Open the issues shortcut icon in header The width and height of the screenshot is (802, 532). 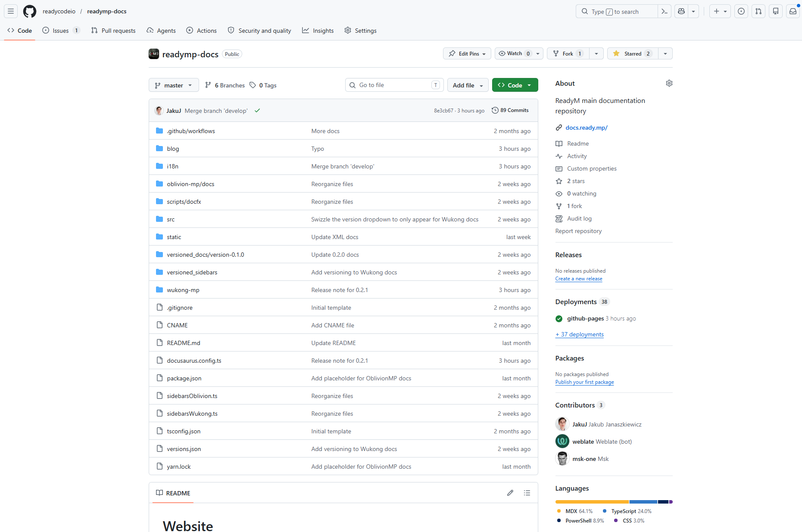(741, 12)
